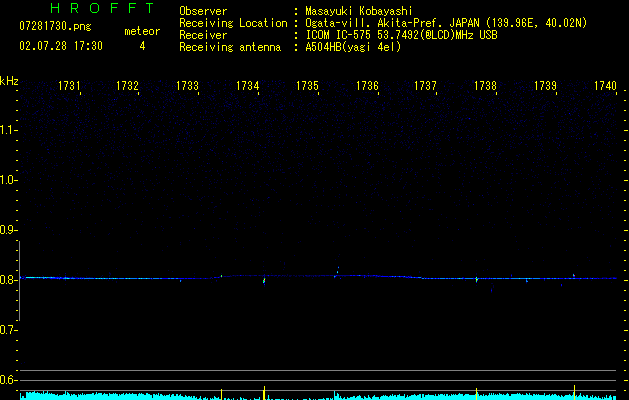Screen dimensions: 629x400
Task: Click yellow meteor marker between 1739 and 1740
Action: click(574, 392)
